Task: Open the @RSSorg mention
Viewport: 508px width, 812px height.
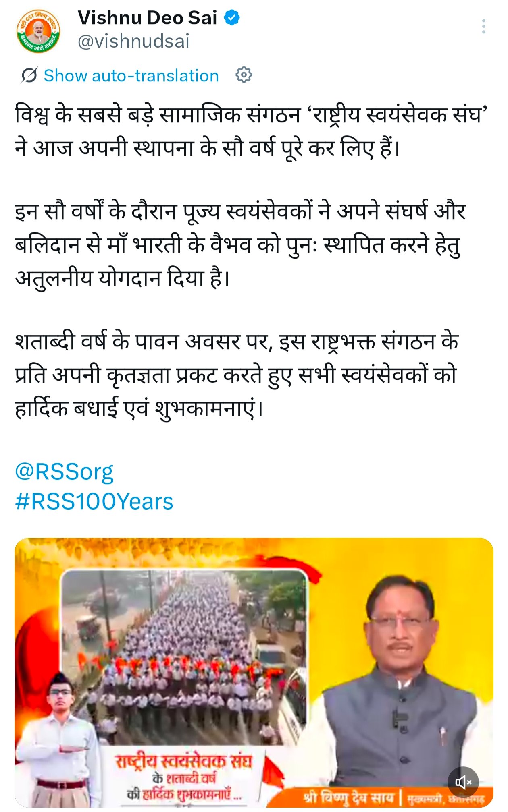Action: pos(64,472)
